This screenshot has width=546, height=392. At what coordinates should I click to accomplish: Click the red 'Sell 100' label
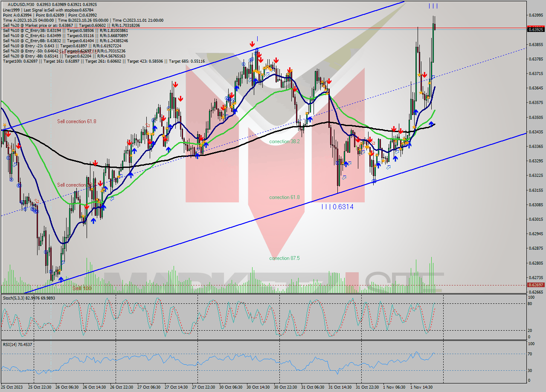pos(82,288)
